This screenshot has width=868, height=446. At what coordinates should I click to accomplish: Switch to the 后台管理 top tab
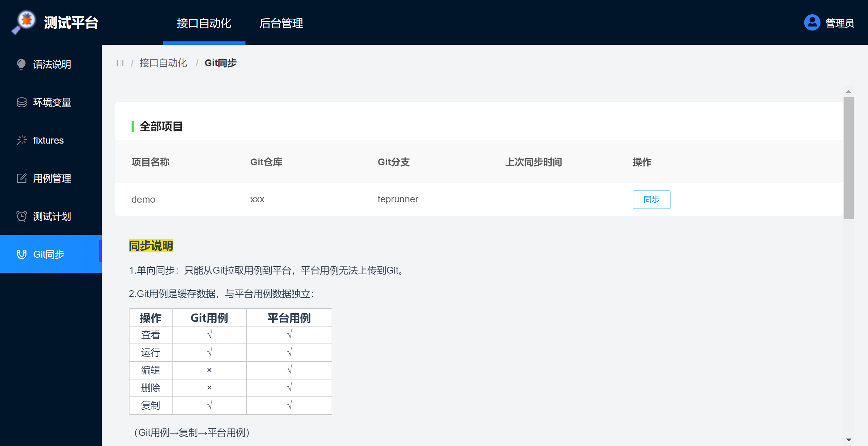281,23
